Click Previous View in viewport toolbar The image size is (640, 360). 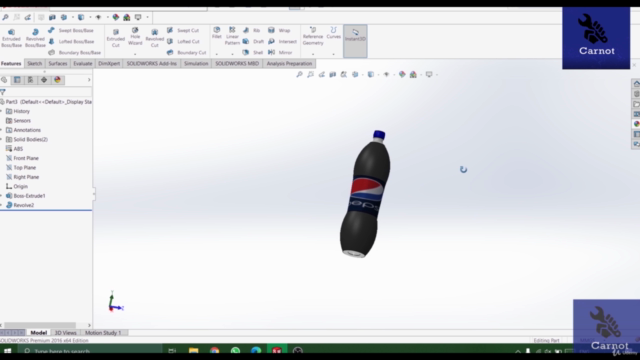(322, 74)
